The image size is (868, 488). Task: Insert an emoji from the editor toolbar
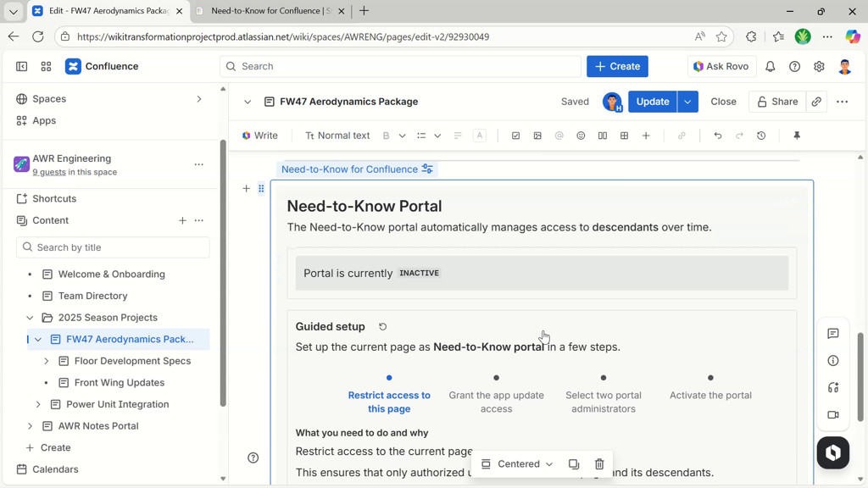(581, 136)
